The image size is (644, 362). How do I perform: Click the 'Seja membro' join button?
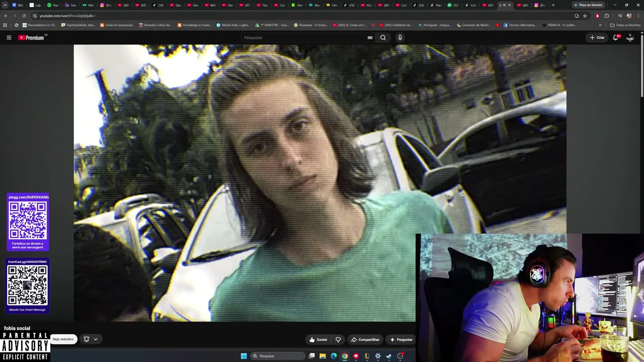coord(63,339)
